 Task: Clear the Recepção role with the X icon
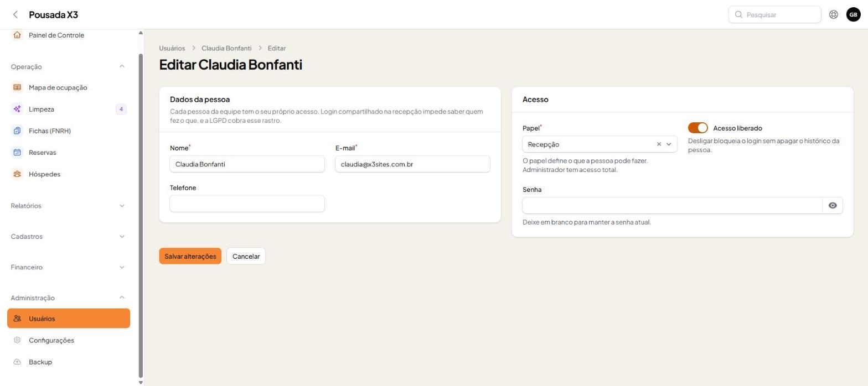659,144
